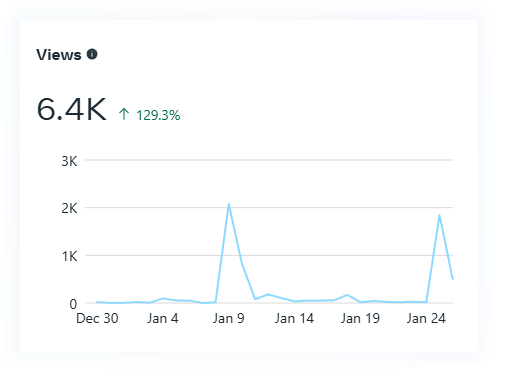This screenshot has width=517, height=392.
Task: Select the Jan 9 axis date
Action: click(229, 318)
